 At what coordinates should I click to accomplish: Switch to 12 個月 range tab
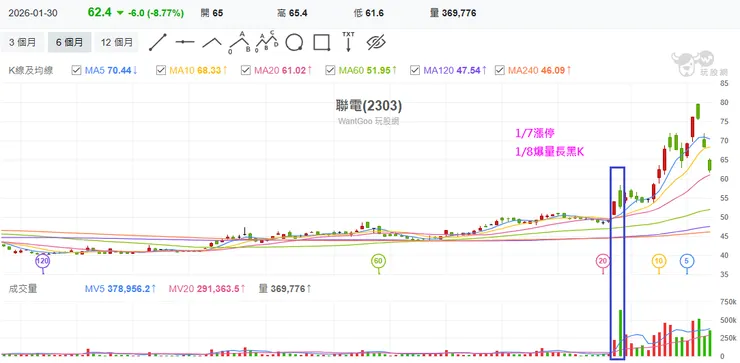117,42
